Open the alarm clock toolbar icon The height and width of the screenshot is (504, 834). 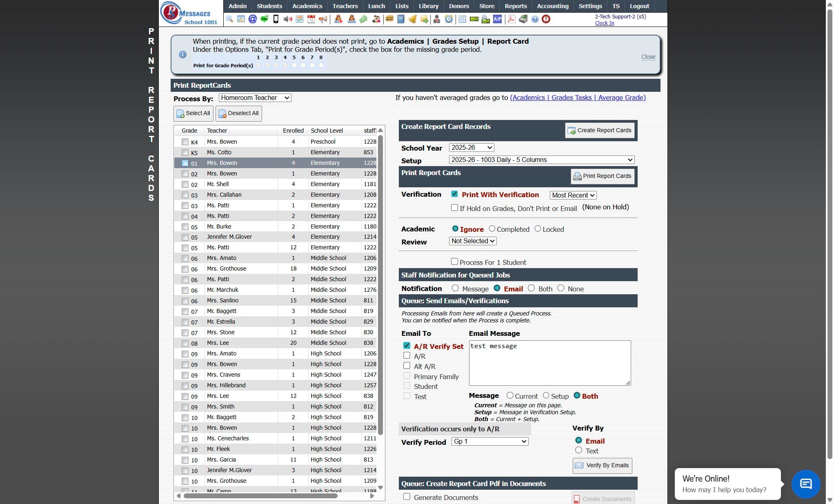pos(449,19)
